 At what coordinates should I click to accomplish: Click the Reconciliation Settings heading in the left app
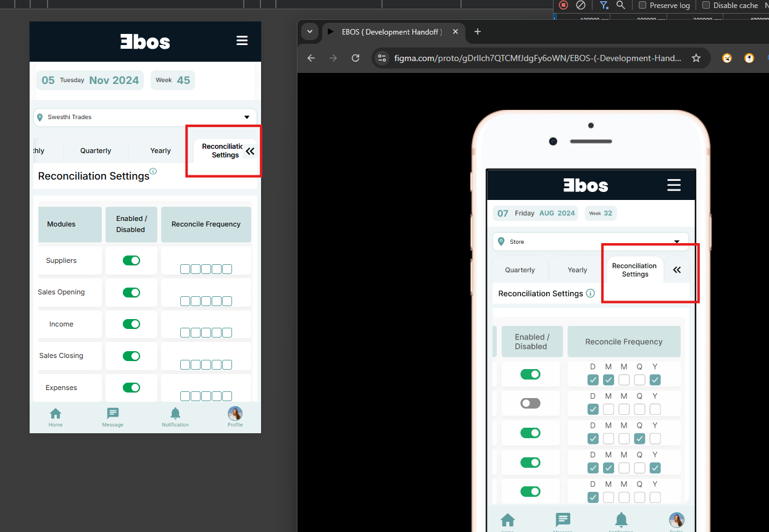(x=94, y=176)
